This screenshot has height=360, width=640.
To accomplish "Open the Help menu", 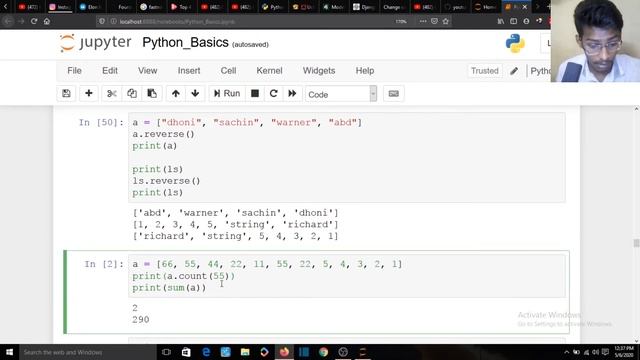I will coord(364,71).
